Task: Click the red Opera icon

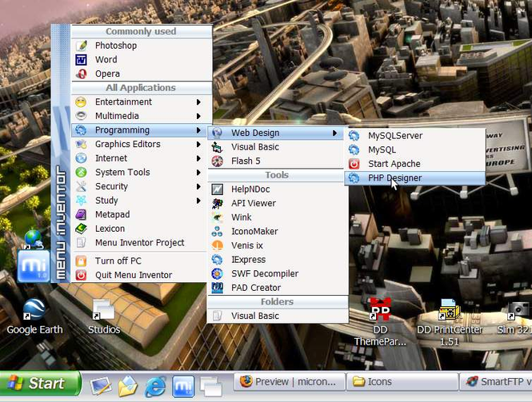Action: point(81,74)
